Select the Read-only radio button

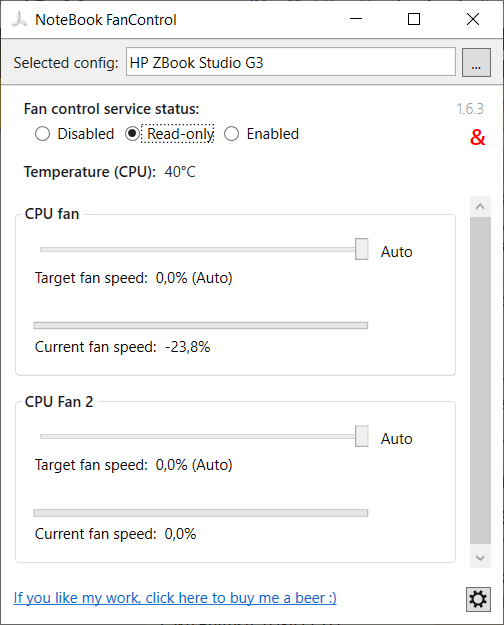point(132,134)
